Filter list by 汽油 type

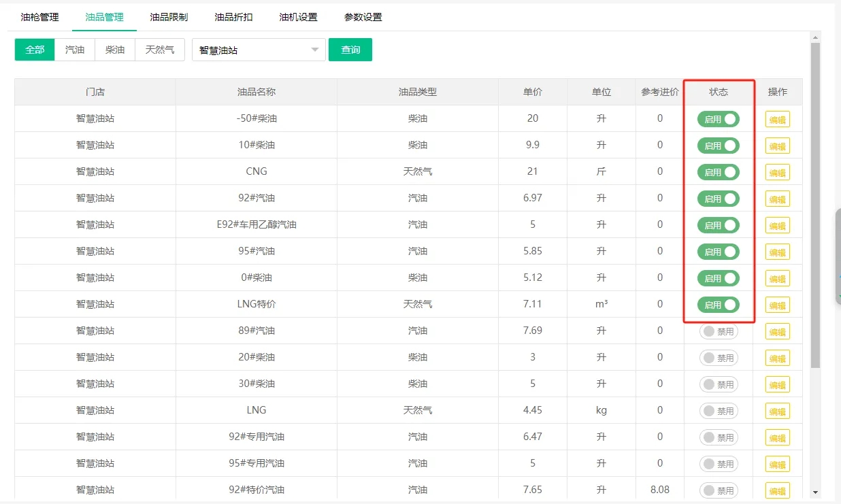click(x=75, y=50)
